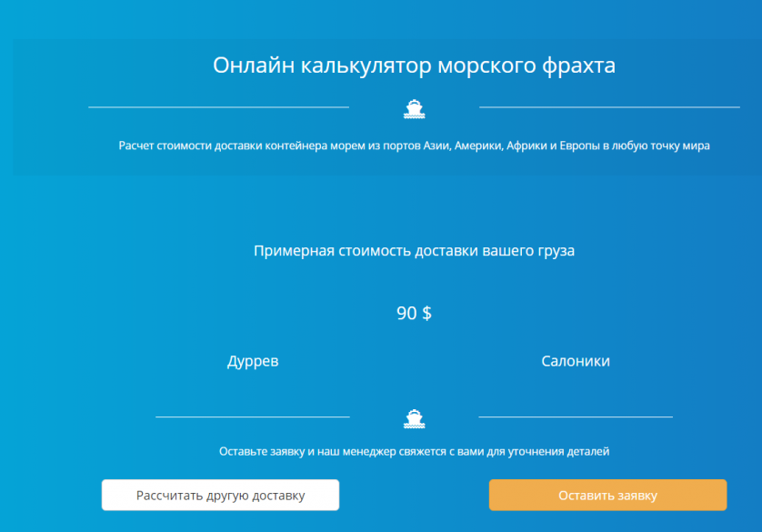The image size is (762, 532).
Task: Click the 'Рассчитать другую доставку' button
Action: 220,495
